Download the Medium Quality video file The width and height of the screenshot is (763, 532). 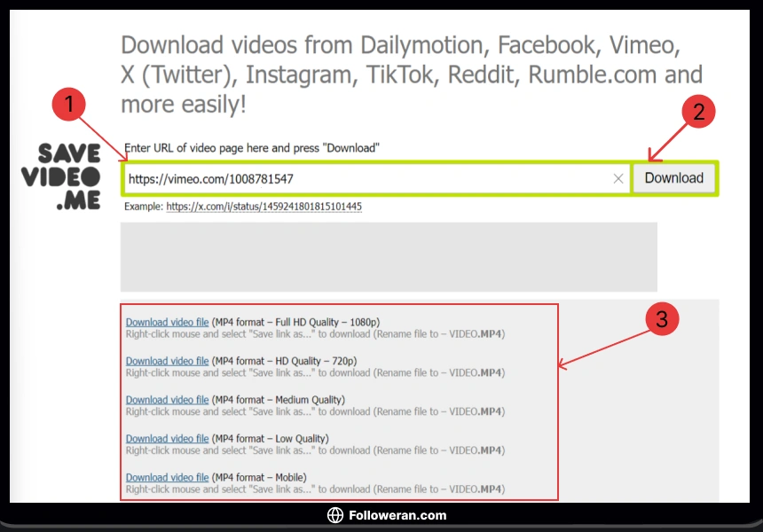point(167,400)
